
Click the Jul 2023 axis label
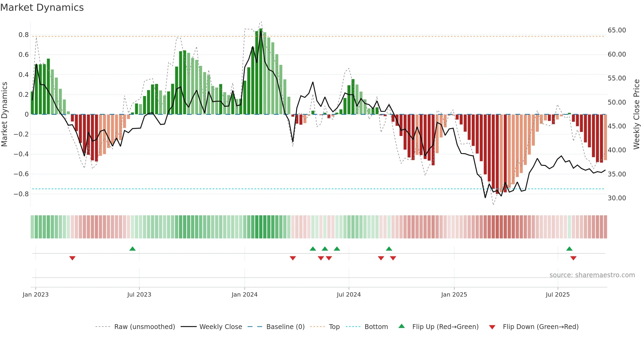point(139,294)
